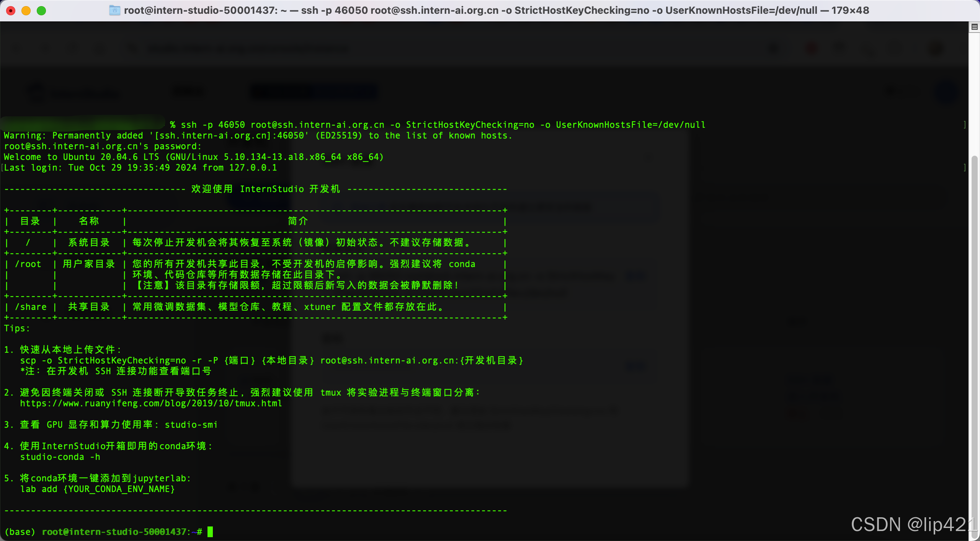Click the folder proxy icon in title bar
The width and height of the screenshot is (980, 541).
[x=114, y=10]
